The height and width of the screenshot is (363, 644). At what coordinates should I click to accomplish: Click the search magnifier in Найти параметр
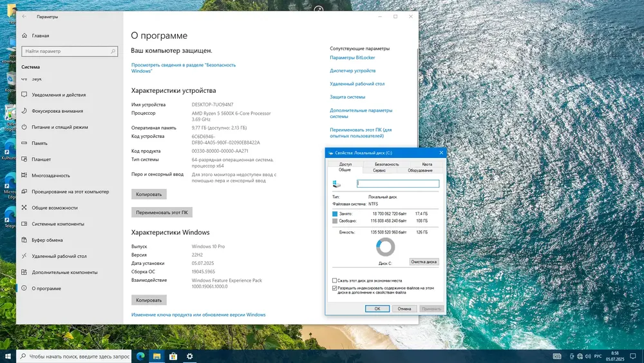113,52
